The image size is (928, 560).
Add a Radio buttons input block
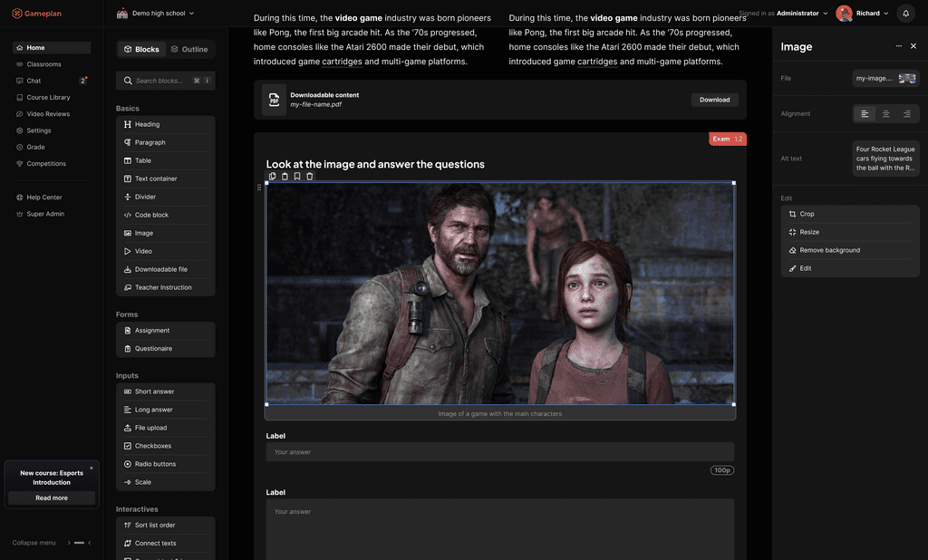(x=166, y=464)
